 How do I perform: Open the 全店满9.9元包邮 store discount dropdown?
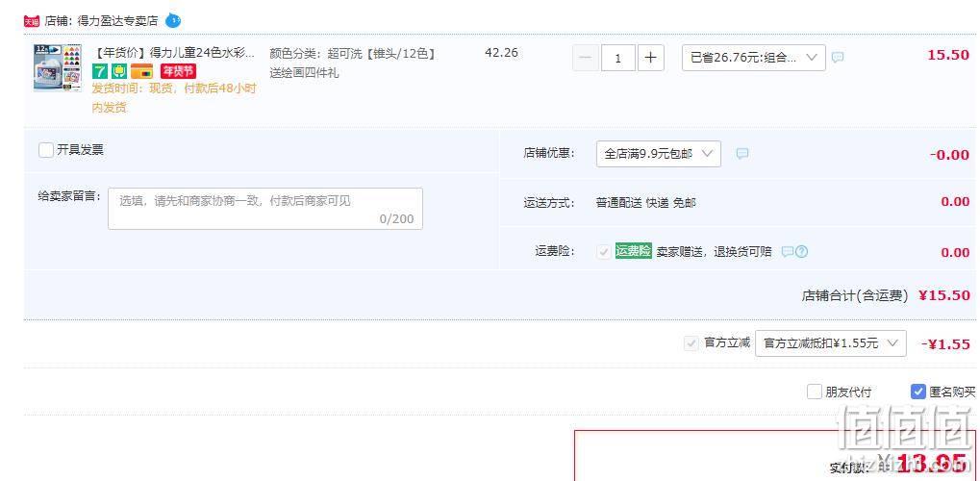tap(659, 154)
